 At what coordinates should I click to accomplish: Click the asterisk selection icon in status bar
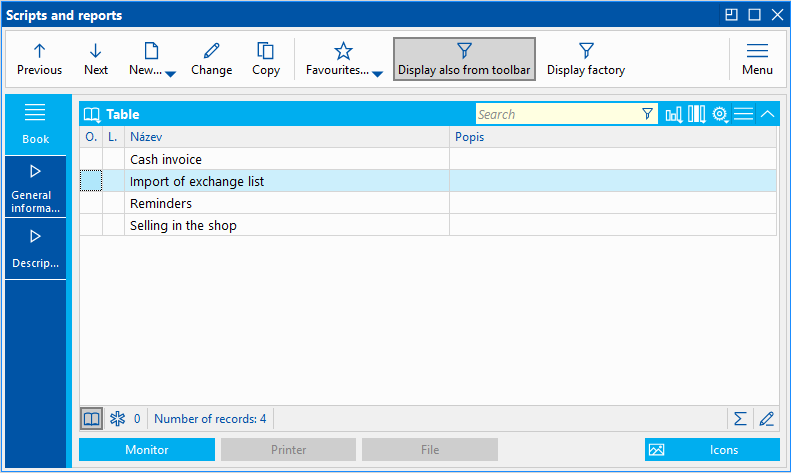point(118,419)
